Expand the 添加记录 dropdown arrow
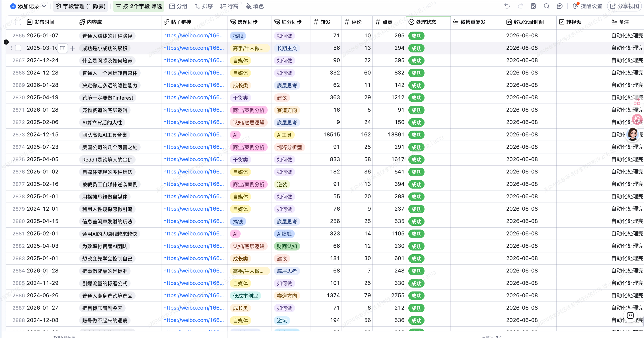The image size is (644, 338). click(x=44, y=6)
